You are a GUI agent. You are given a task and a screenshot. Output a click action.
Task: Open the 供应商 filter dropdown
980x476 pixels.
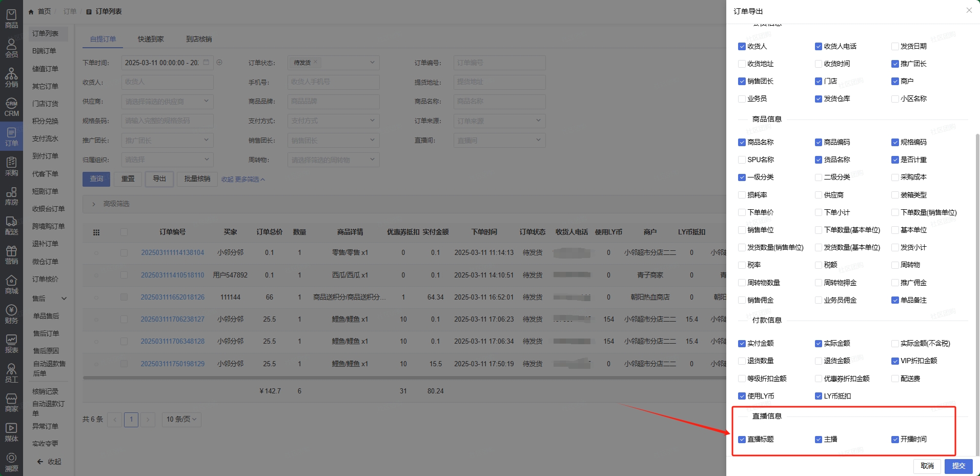(x=168, y=102)
